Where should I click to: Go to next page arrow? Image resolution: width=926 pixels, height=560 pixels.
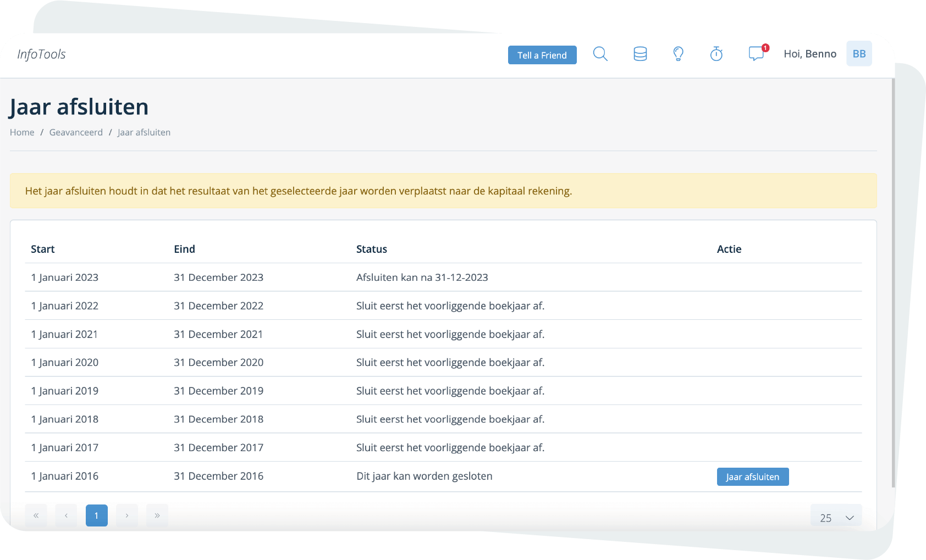[127, 515]
